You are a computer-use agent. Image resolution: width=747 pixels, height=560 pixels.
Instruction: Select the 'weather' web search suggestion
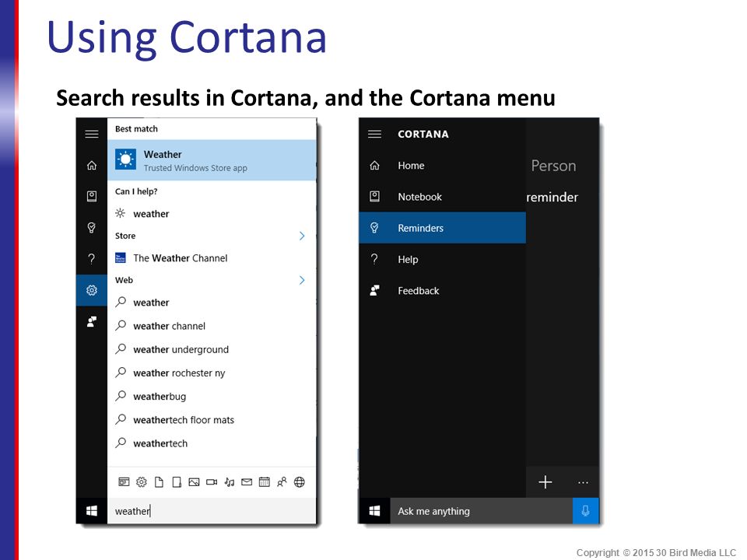pyautogui.click(x=212, y=303)
